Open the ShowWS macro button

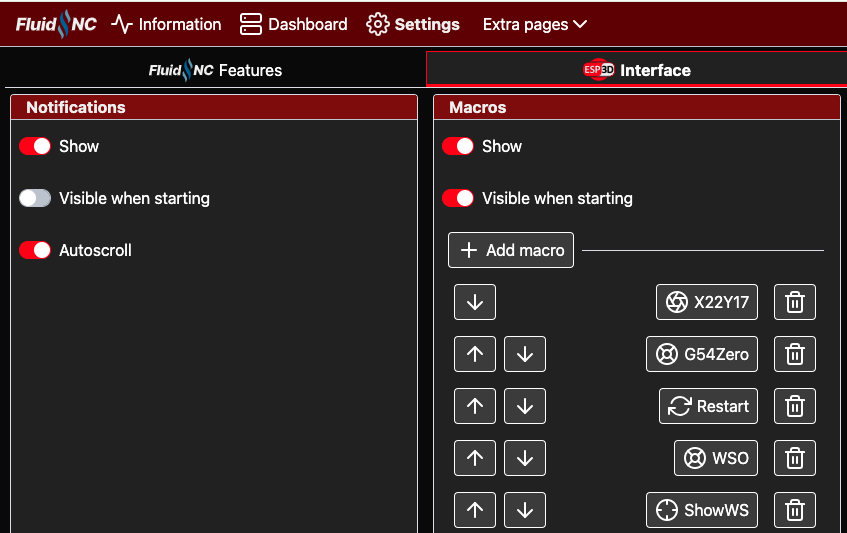point(702,510)
